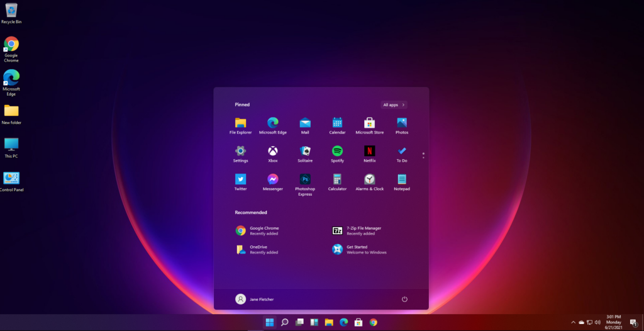Select New folder on desktop
The height and width of the screenshot is (331, 644).
(x=11, y=115)
